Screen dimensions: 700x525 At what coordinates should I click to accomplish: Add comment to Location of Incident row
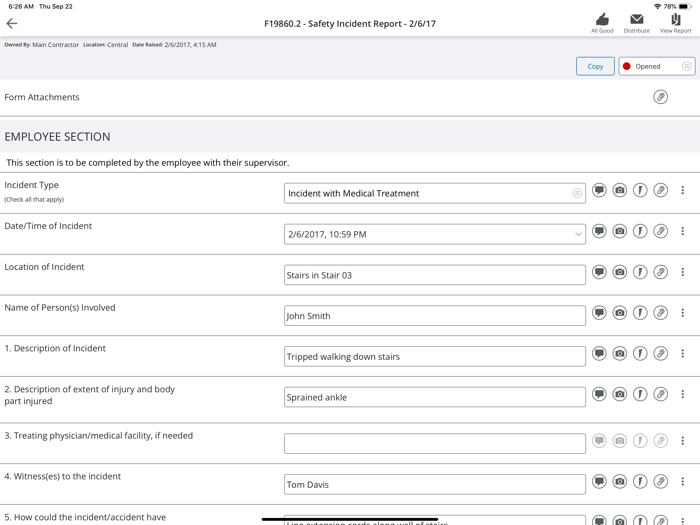click(x=599, y=272)
